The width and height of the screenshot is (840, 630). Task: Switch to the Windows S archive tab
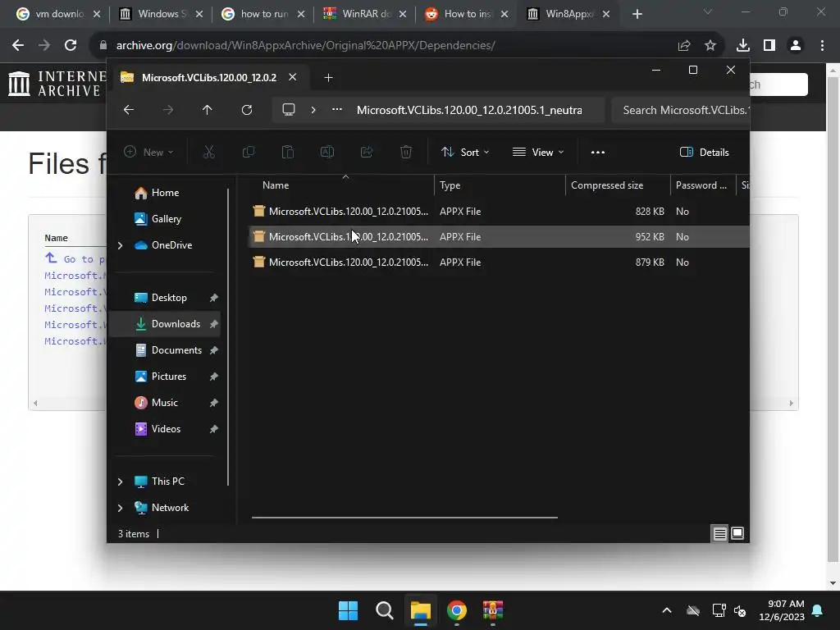(162, 14)
